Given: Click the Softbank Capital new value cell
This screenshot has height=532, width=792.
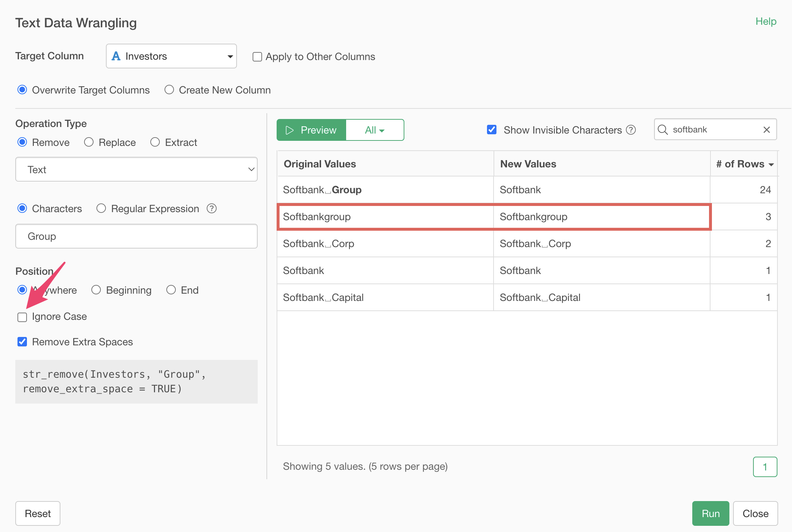Looking at the screenshot, I should tap(602, 297).
